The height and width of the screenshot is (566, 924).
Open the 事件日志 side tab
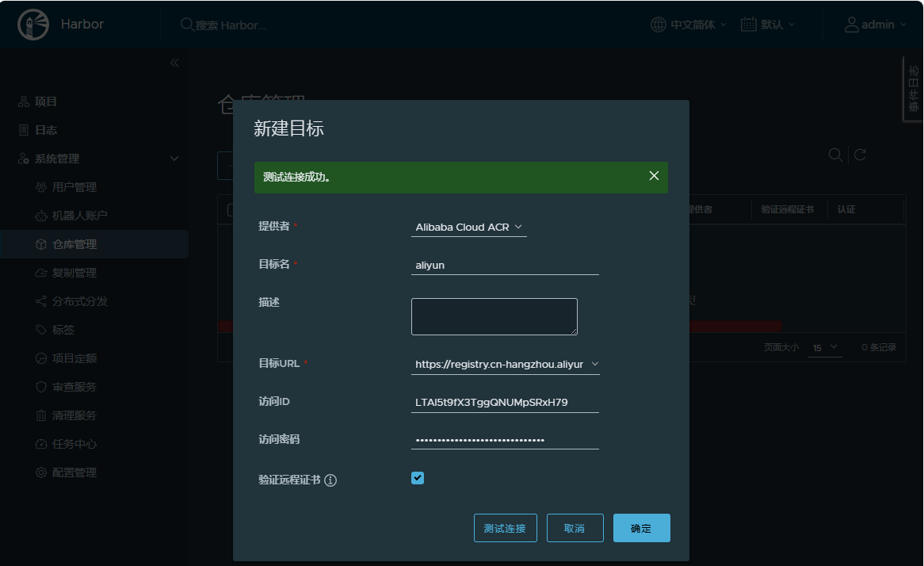click(x=913, y=89)
